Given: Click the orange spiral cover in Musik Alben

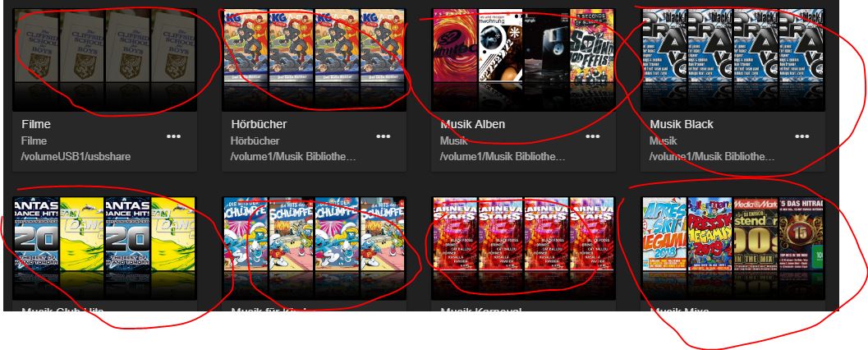Looking at the screenshot, I should [454, 47].
